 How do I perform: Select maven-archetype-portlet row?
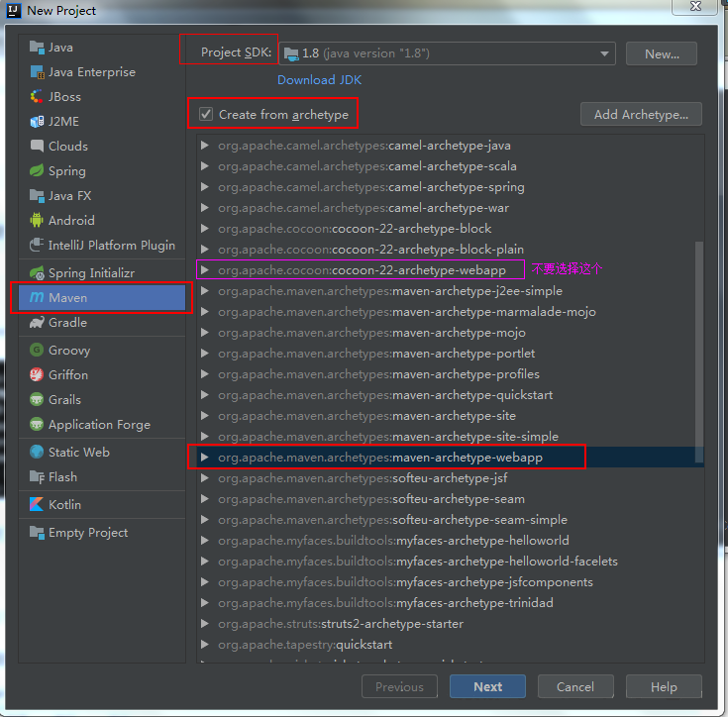tap(450, 354)
